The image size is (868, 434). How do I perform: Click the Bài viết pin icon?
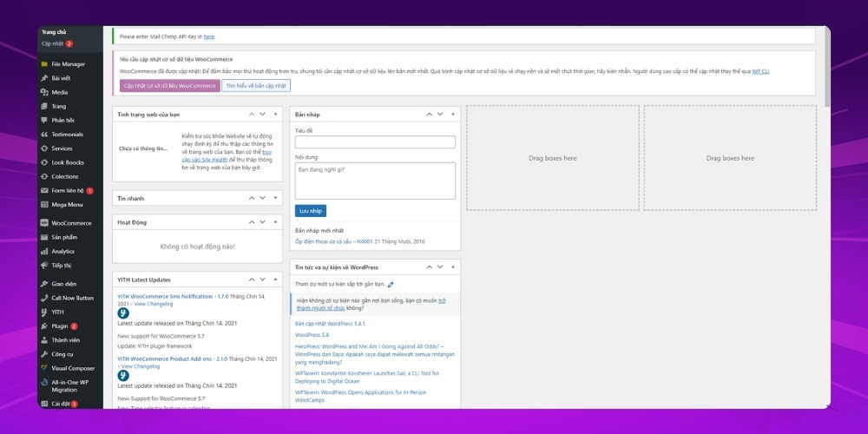click(x=44, y=78)
